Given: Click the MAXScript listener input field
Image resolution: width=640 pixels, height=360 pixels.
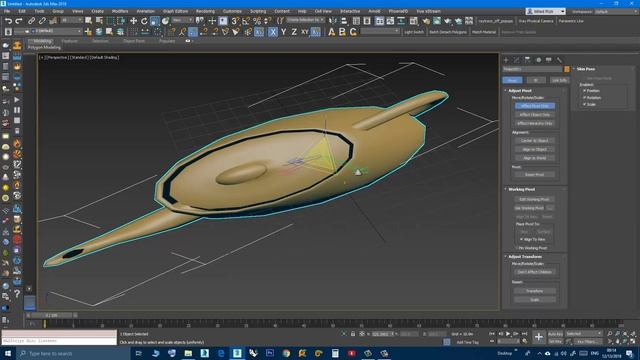Looking at the screenshot, I should pos(59,341).
